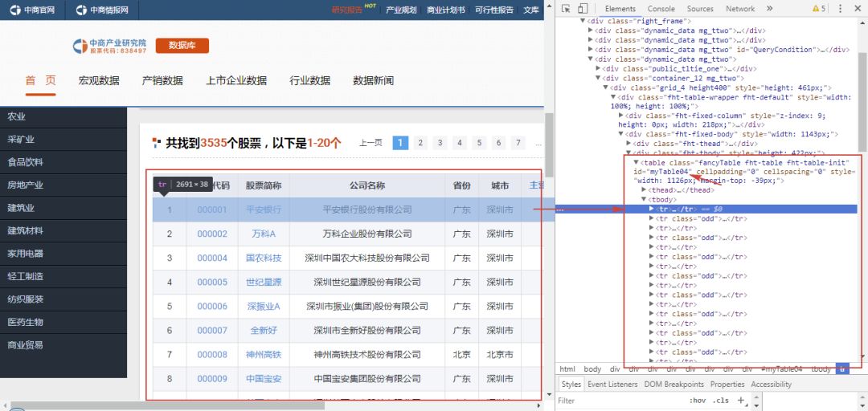Click the orange 数据库 button
The width and height of the screenshot is (868, 411).
pos(182,46)
